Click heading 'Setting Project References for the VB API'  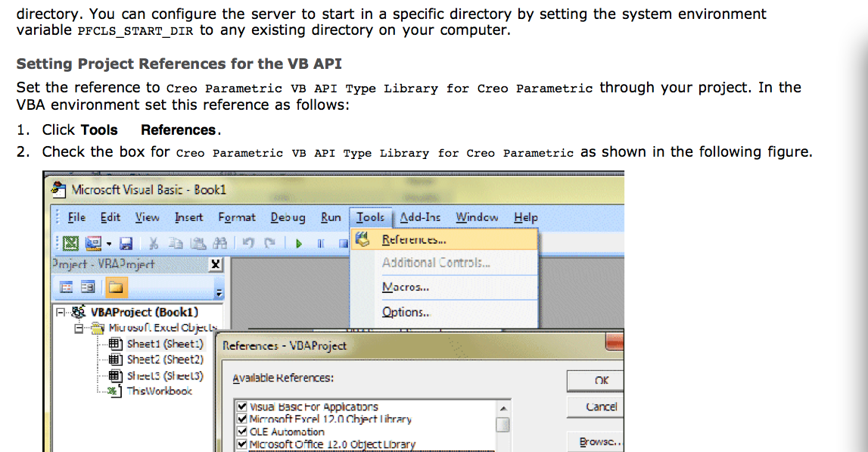pos(179,64)
